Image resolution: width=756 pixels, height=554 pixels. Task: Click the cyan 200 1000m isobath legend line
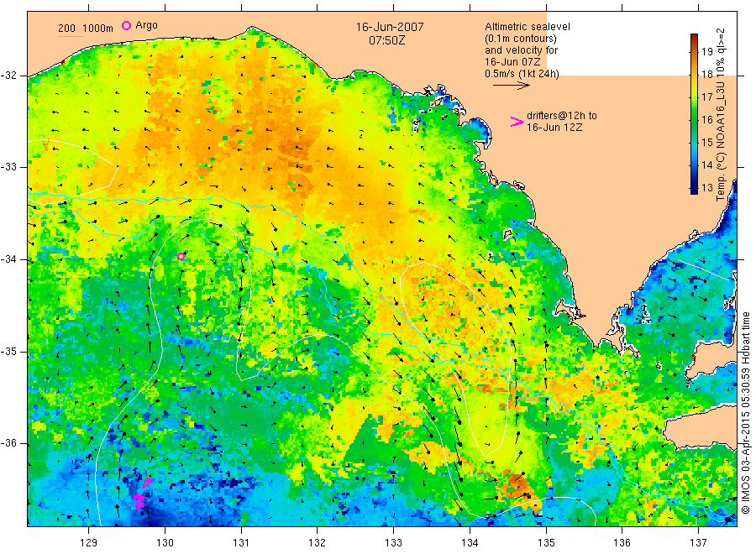pos(71,36)
